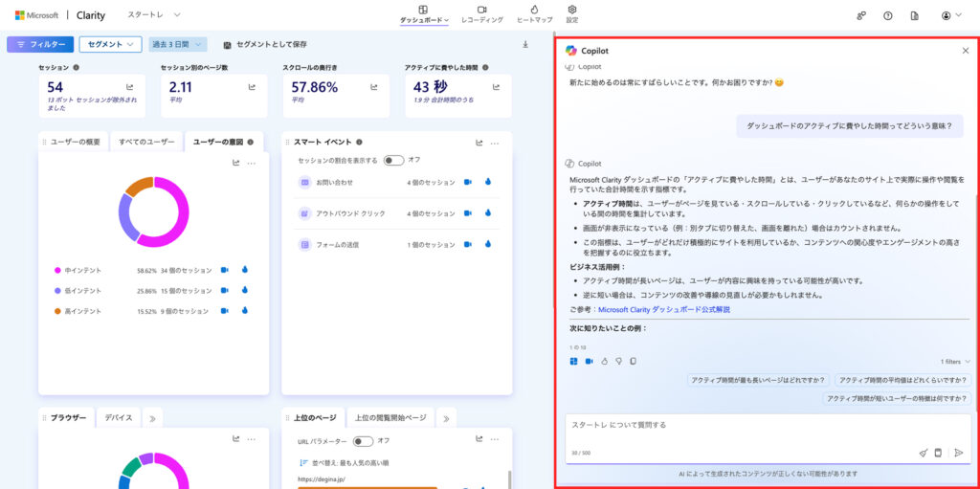Copy Copilot response with the copy icon
The height and width of the screenshot is (489, 980).
633,361
